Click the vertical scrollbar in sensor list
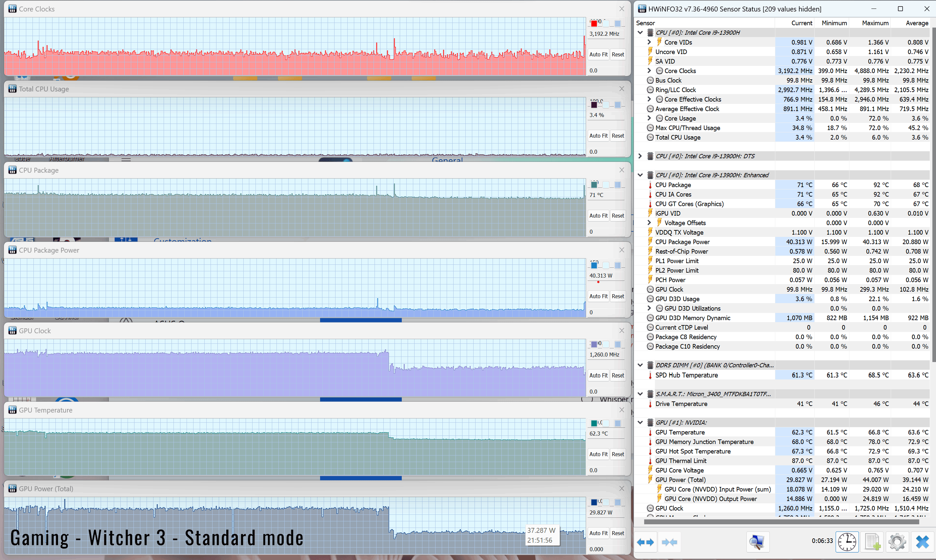Image resolution: width=936 pixels, height=560 pixels. click(x=934, y=194)
